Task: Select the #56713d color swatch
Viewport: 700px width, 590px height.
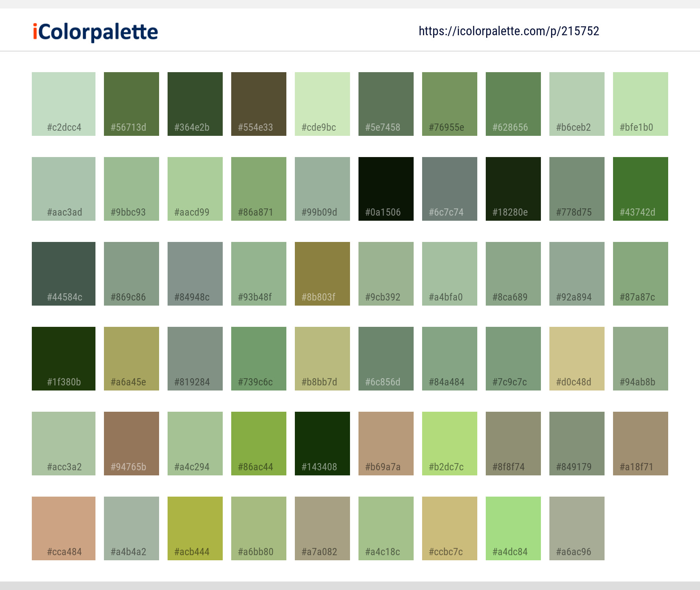Action: tap(132, 104)
